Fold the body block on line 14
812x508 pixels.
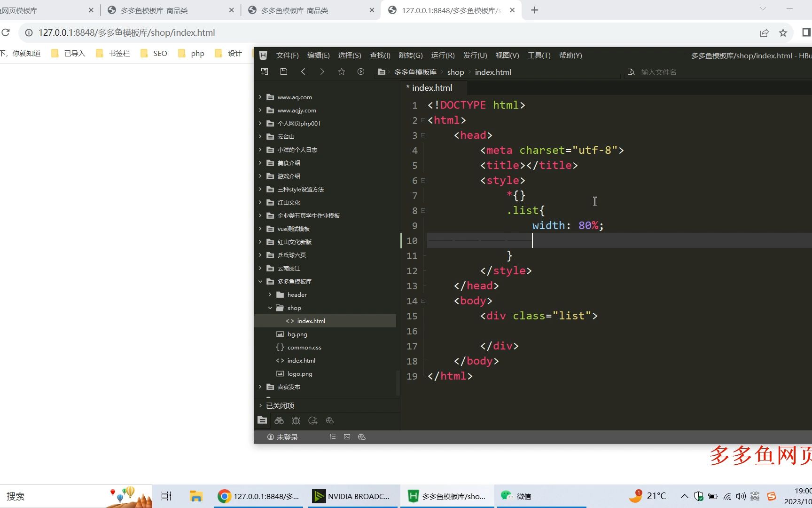click(423, 301)
